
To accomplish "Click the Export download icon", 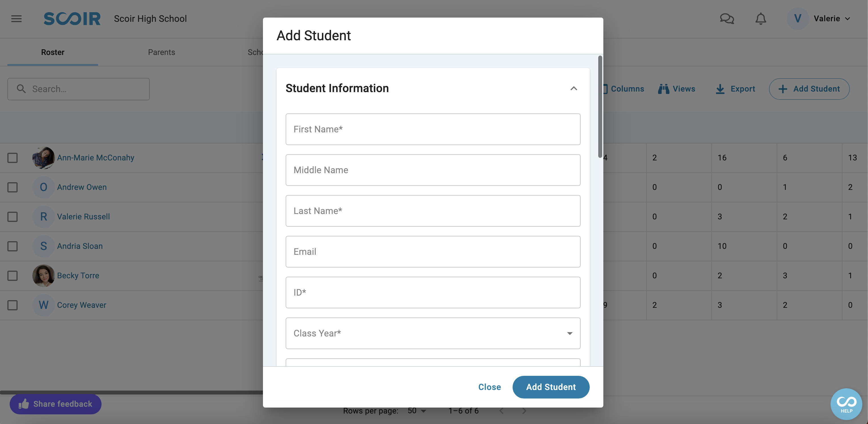I will pyautogui.click(x=720, y=89).
